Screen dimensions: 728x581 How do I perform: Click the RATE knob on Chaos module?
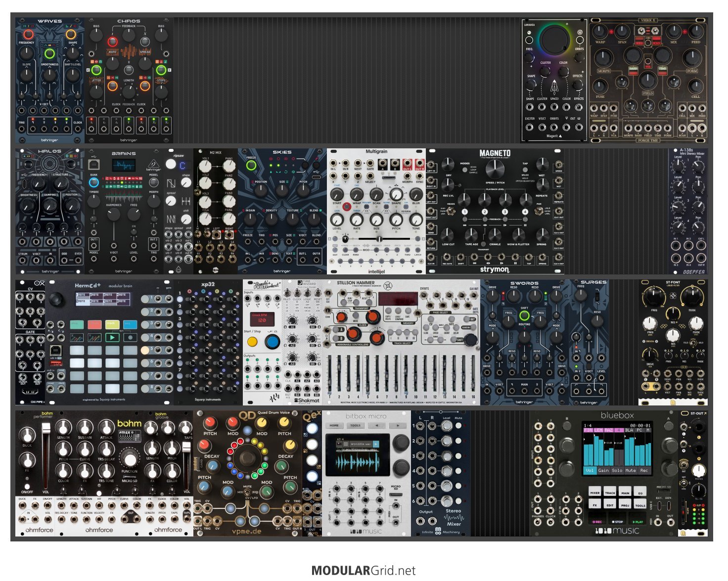[113, 63]
